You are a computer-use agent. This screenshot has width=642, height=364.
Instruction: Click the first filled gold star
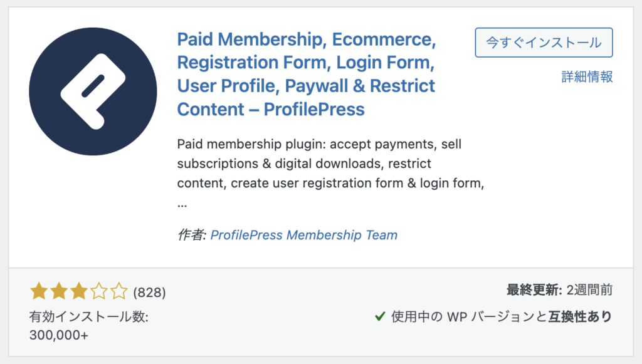point(39,291)
